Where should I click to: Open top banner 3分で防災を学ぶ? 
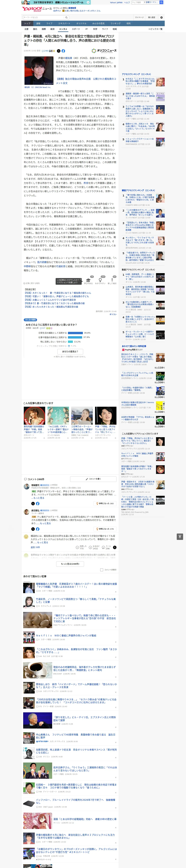tap(56, 2)
